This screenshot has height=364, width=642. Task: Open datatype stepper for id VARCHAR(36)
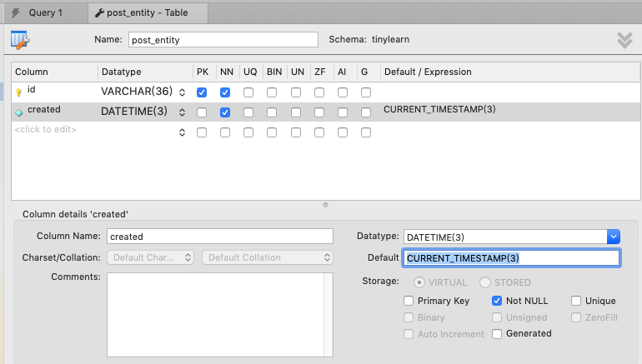point(182,92)
